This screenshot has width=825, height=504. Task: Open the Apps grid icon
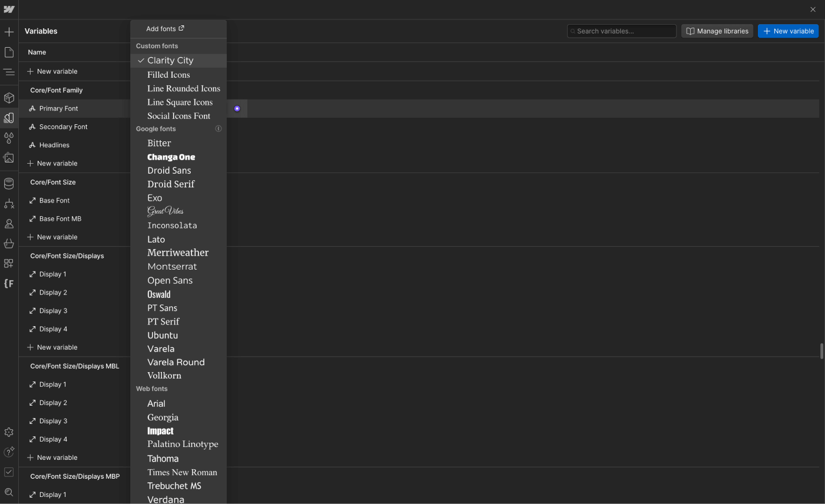pos(9,263)
